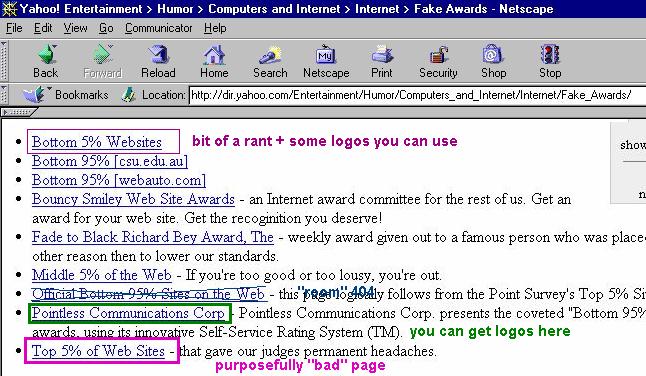Collapse the location toolbar grip handle

tap(4, 95)
